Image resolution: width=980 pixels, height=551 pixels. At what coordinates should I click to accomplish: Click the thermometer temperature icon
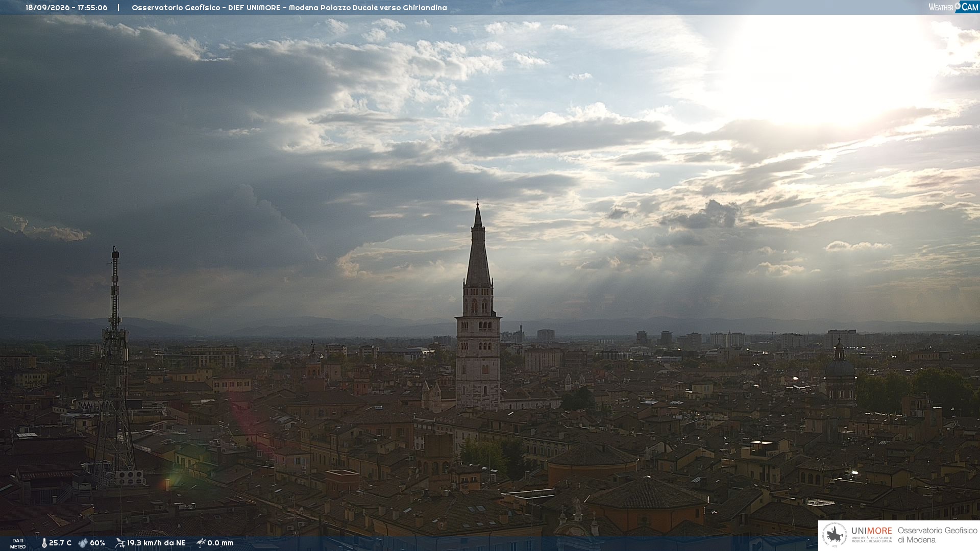(x=44, y=543)
